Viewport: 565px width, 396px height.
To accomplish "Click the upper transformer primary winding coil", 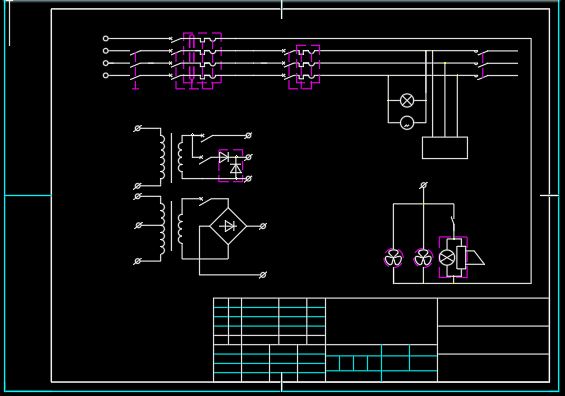I will click(x=163, y=157).
